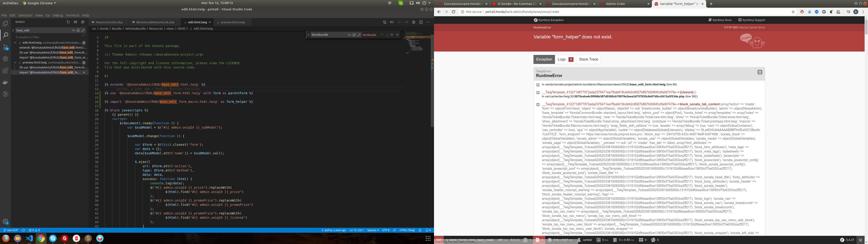Open Source Control view with 12 badge

(x=5, y=47)
